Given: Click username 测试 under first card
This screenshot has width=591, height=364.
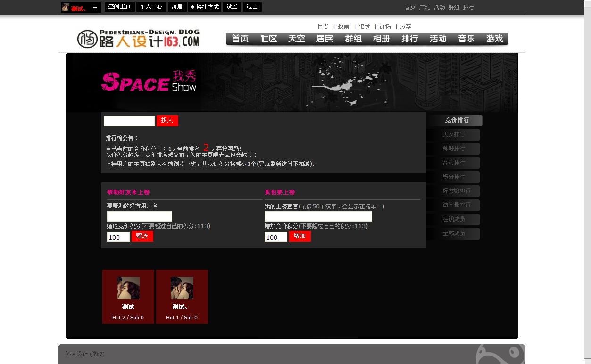Looking at the screenshot, I should pyautogui.click(x=128, y=307).
